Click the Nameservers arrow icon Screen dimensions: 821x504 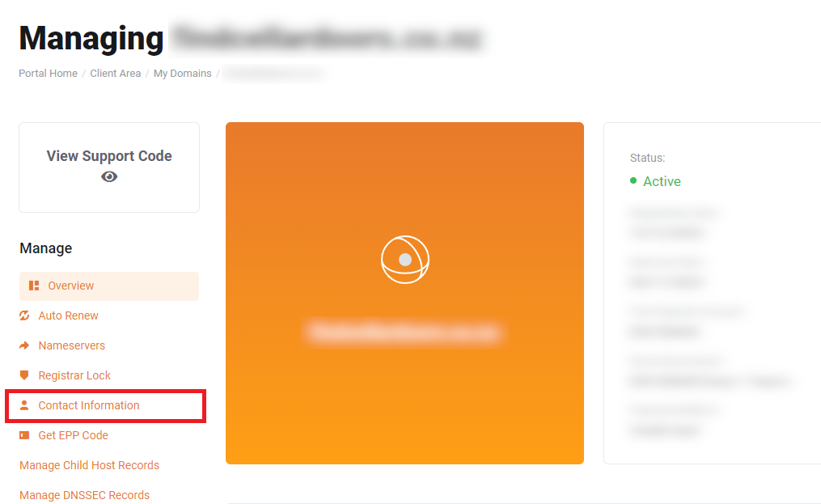pyautogui.click(x=24, y=345)
